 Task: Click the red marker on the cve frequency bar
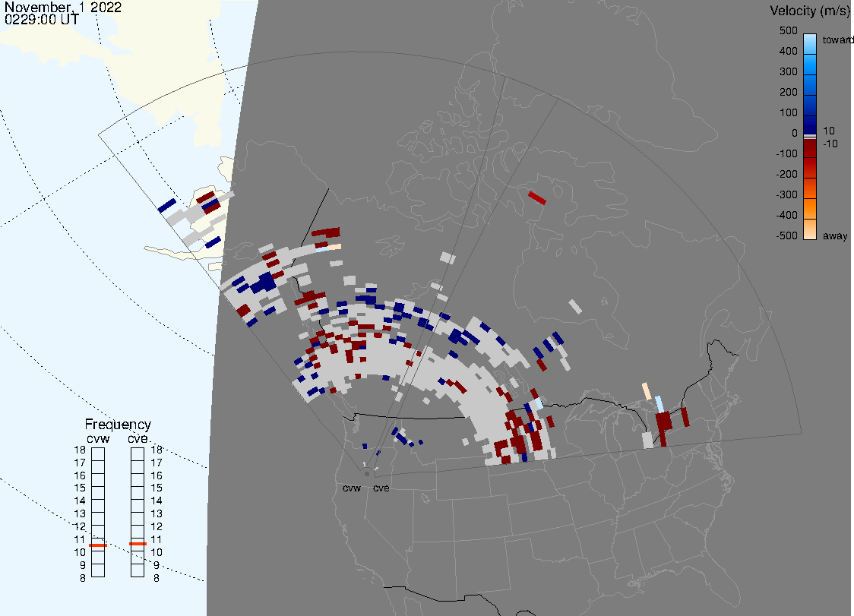[138, 544]
